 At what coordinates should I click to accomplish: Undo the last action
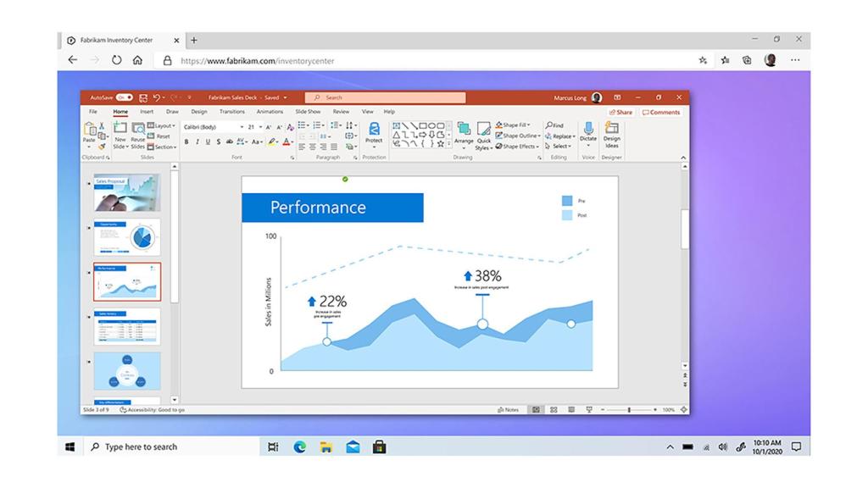157,97
